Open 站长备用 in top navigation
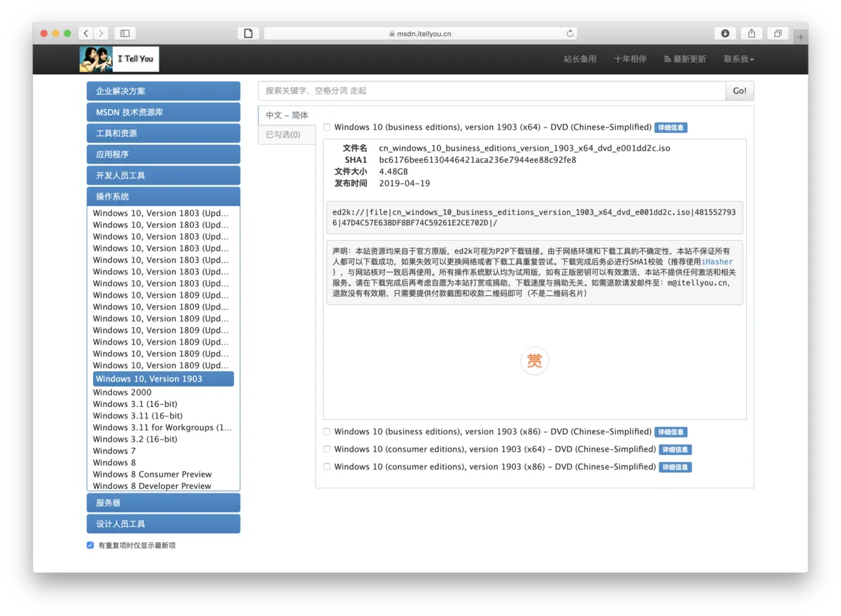This screenshot has width=841, height=616. click(580, 59)
